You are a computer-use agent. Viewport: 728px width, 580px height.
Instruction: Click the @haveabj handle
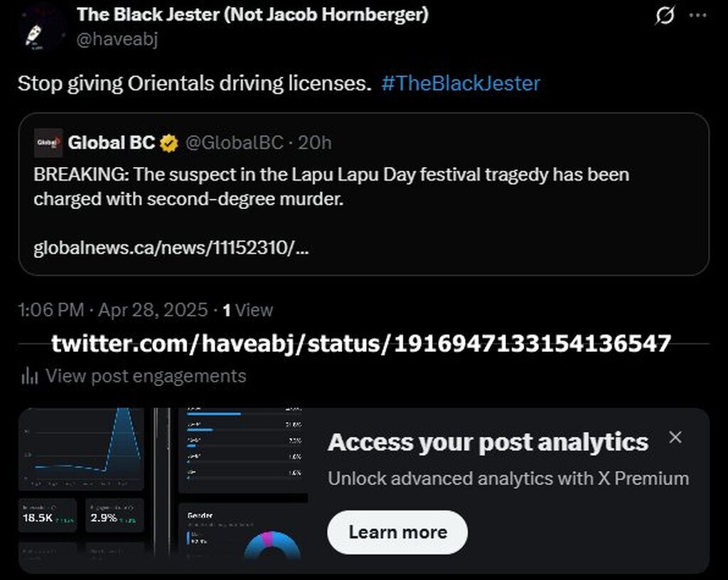point(117,39)
